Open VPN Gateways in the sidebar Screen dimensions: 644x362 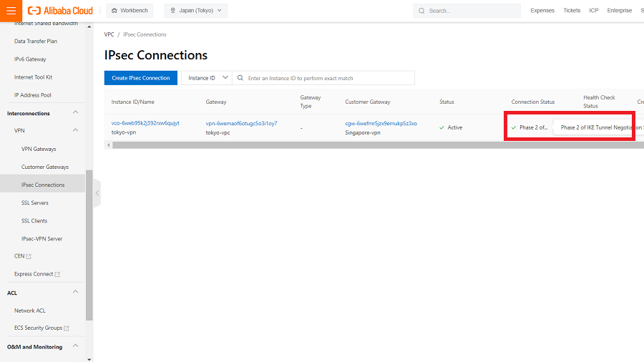[x=39, y=149]
